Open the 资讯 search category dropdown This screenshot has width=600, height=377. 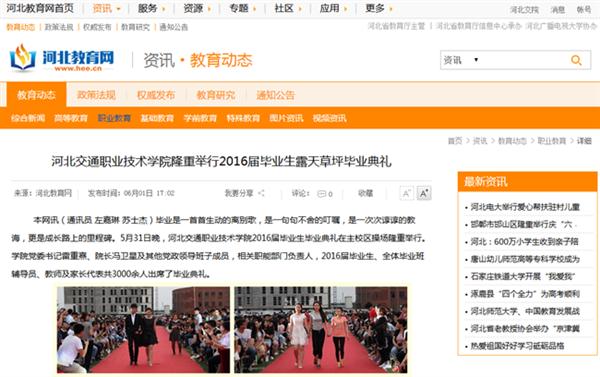461,60
